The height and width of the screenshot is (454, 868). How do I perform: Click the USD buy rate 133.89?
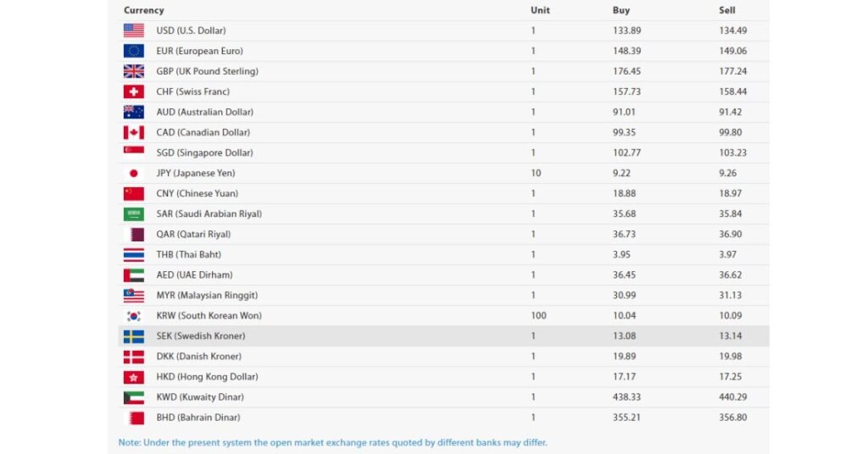coord(626,30)
